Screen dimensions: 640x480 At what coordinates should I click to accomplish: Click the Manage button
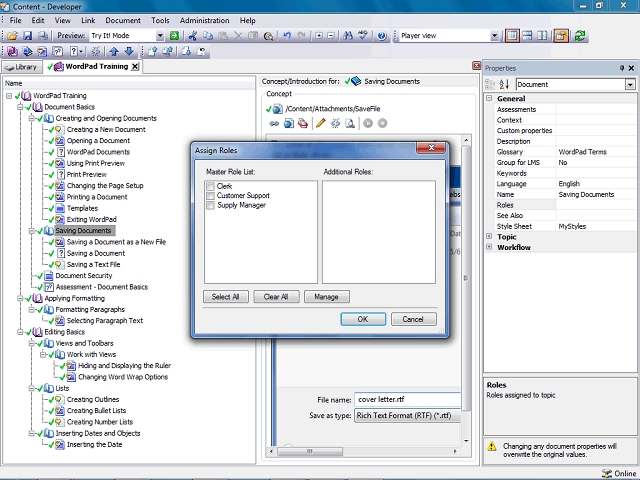(x=327, y=297)
